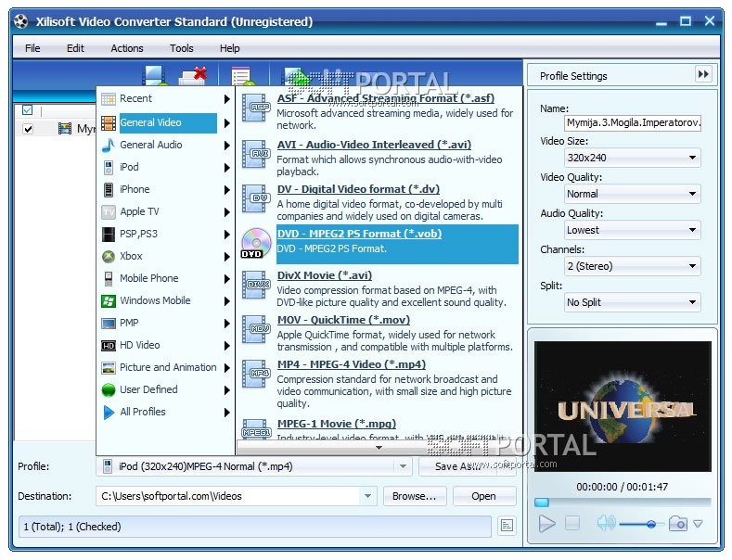Select the Apple TV profile category
Viewport: 732px width, 560px height.
[x=166, y=212]
